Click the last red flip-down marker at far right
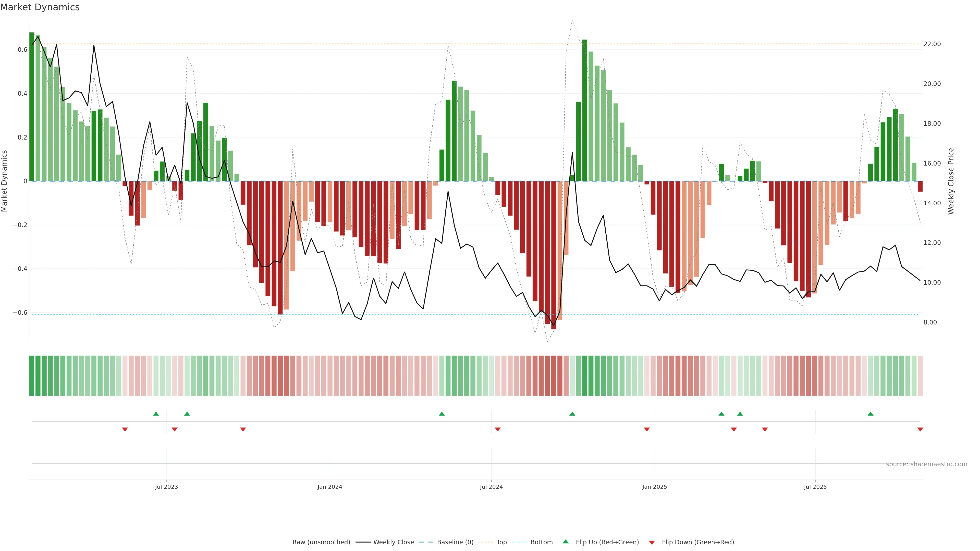 coord(920,429)
